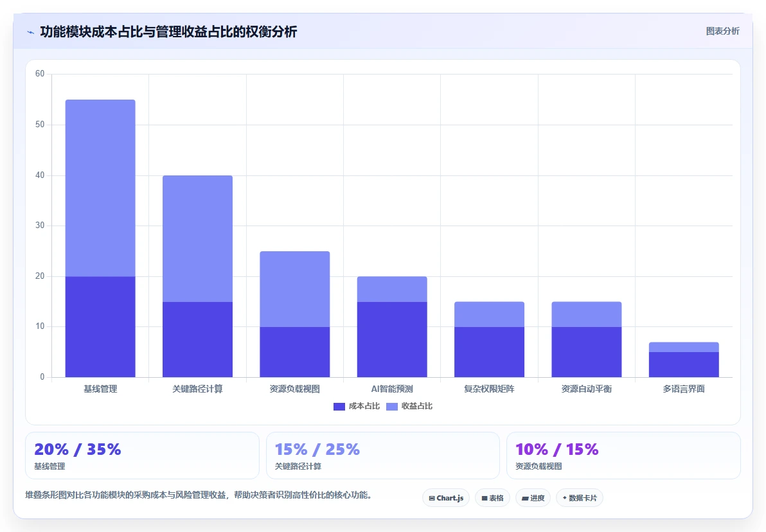The width and height of the screenshot is (766, 532).
Task: Click the AI智能预测 x-axis label
Action: [x=392, y=389]
